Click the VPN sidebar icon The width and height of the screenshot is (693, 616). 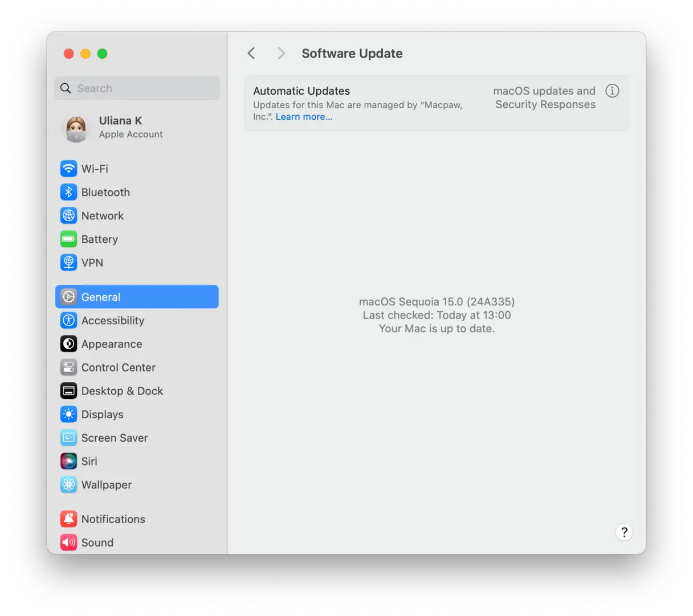click(x=68, y=263)
